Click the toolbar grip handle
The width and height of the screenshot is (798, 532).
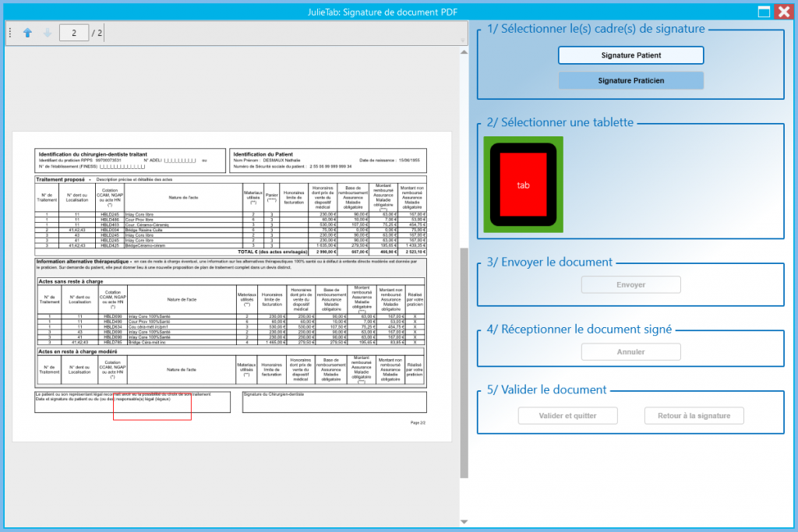coord(10,33)
